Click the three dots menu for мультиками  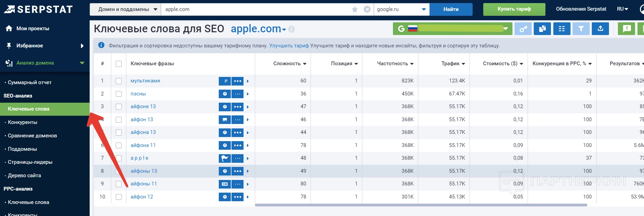(x=238, y=81)
